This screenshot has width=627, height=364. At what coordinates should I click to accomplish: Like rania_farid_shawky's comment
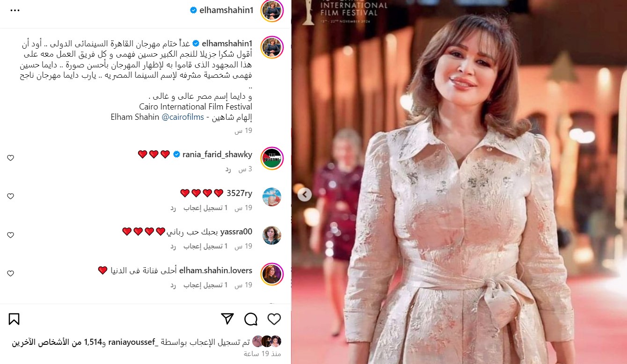click(10, 158)
